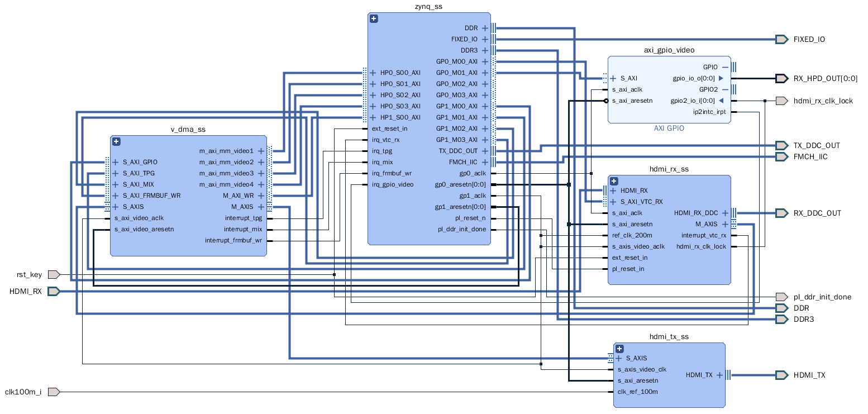Expand the S_AXI_GPIO pin on v_dma_ss
Image resolution: width=868 pixels, height=414 pixels.
click(x=116, y=162)
